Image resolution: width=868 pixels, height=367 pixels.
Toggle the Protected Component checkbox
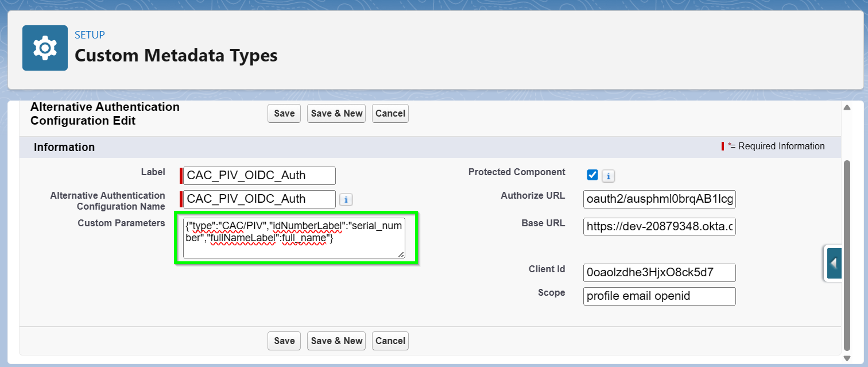[592, 175]
